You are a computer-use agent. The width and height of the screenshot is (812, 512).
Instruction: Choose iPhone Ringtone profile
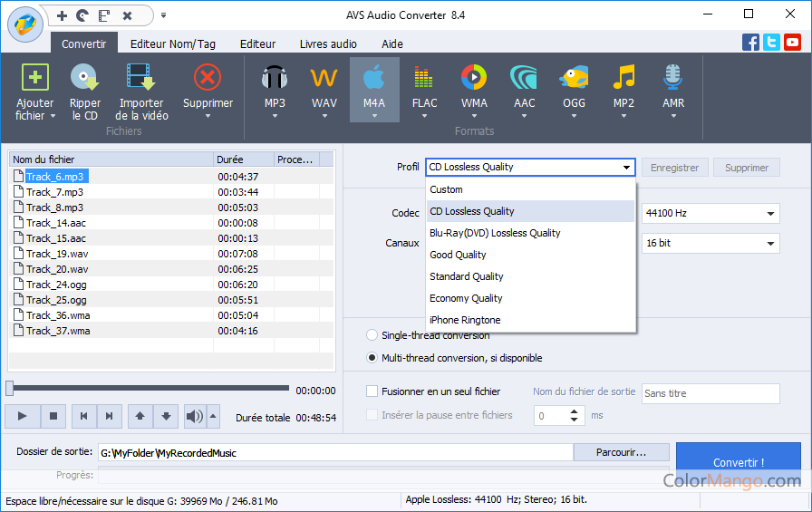coord(530,320)
